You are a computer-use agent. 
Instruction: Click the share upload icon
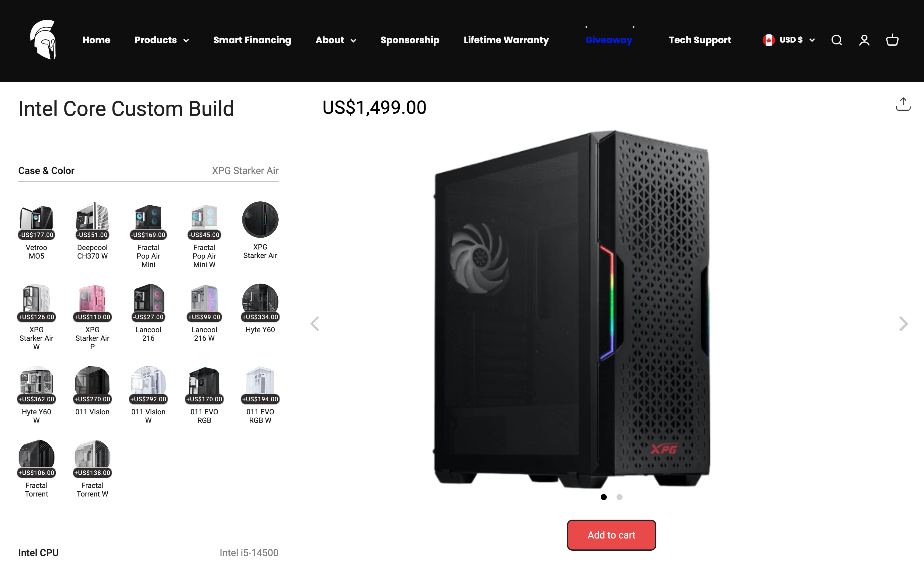pyautogui.click(x=903, y=104)
